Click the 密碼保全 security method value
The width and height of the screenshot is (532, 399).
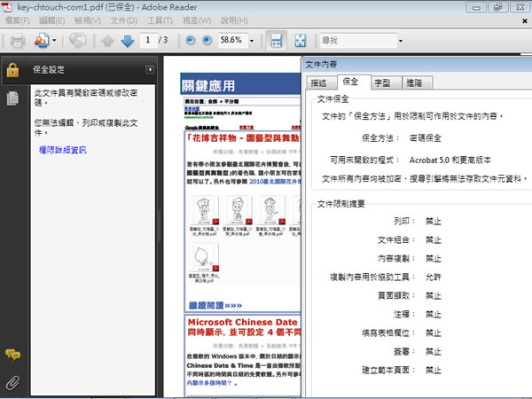(426, 138)
